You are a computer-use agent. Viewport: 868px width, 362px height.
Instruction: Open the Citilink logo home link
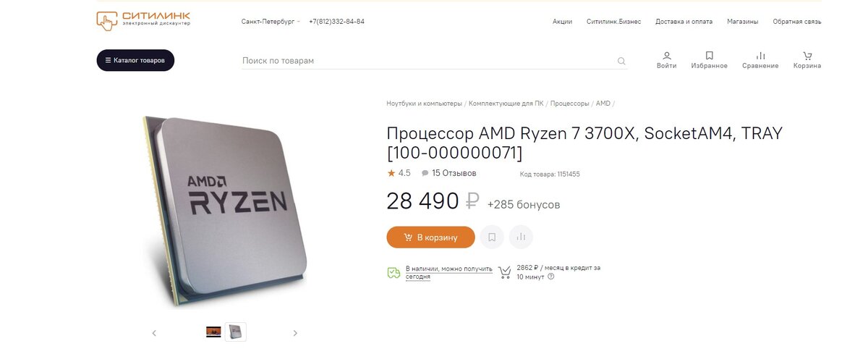(x=142, y=20)
